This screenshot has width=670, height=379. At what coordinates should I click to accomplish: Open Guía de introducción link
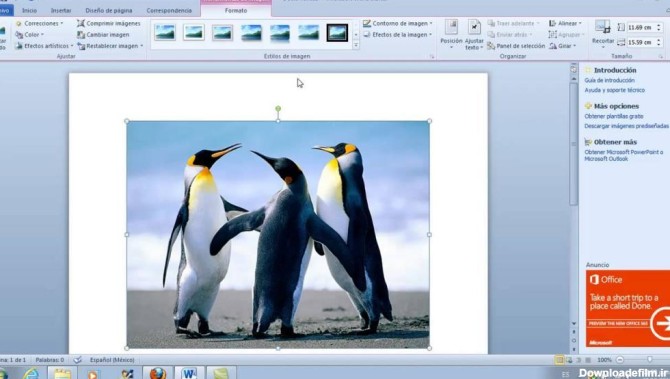(609, 80)
